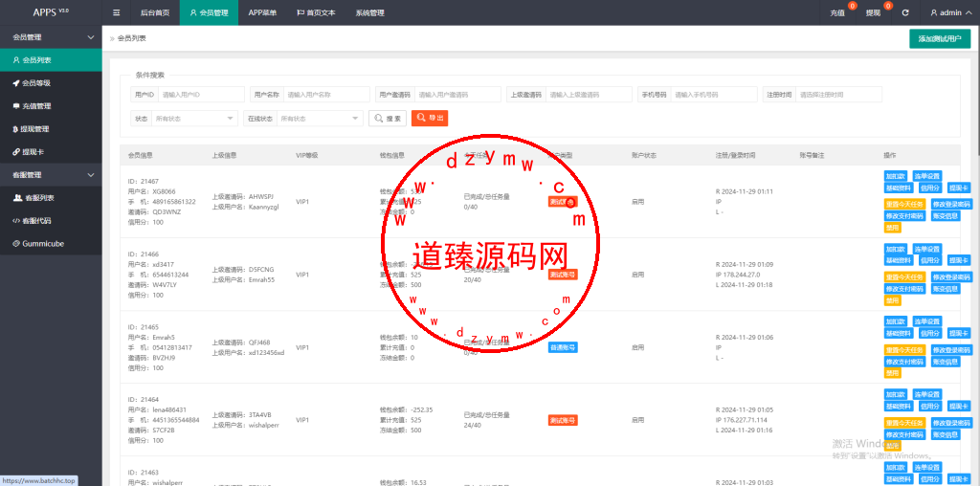
Task: Open the 状态 status dropdown
Action: click(x=194, y=118)
